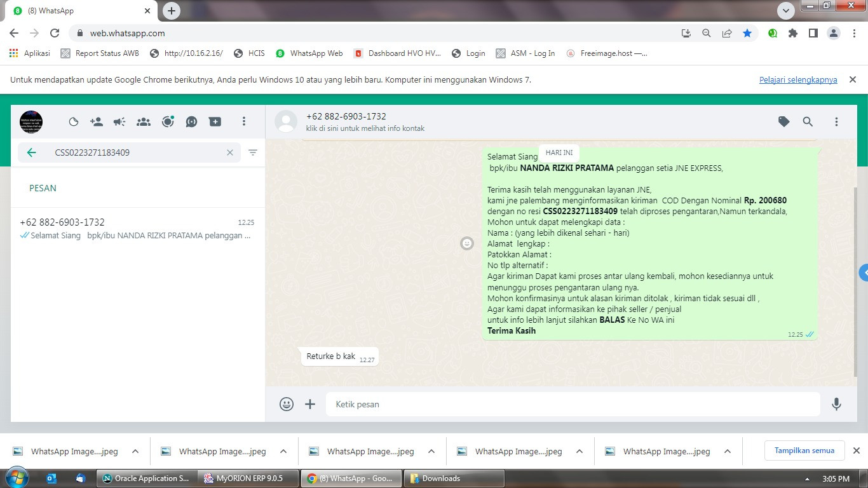Click the Chrome back navigation arrow
The height and width of the screenshot is (488, 868).
(x=14, y=33)
